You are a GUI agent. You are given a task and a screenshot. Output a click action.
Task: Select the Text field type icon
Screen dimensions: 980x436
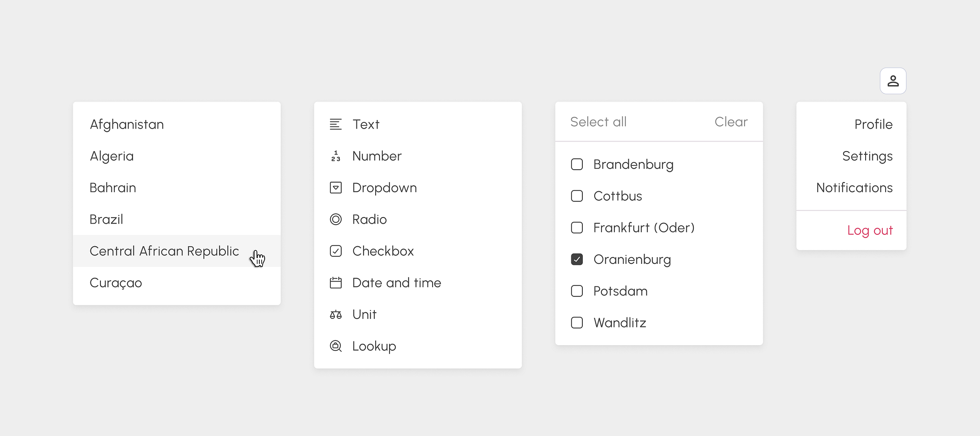[x=336, y=124]
